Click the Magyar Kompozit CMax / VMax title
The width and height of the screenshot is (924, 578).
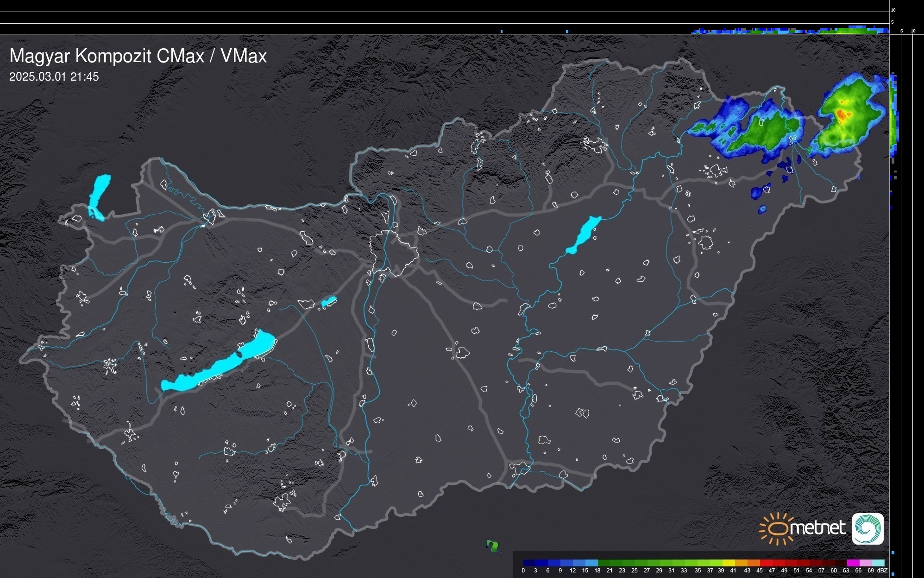click(x=138, y=56)
